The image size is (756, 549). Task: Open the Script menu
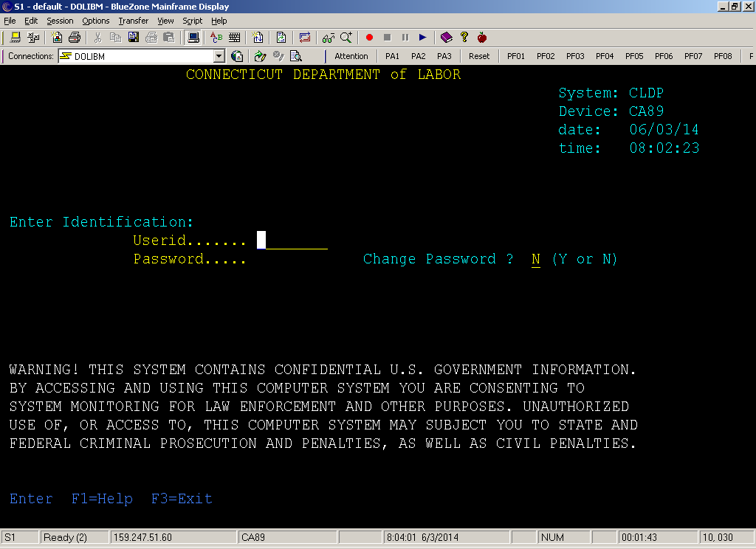coord(192,21)
